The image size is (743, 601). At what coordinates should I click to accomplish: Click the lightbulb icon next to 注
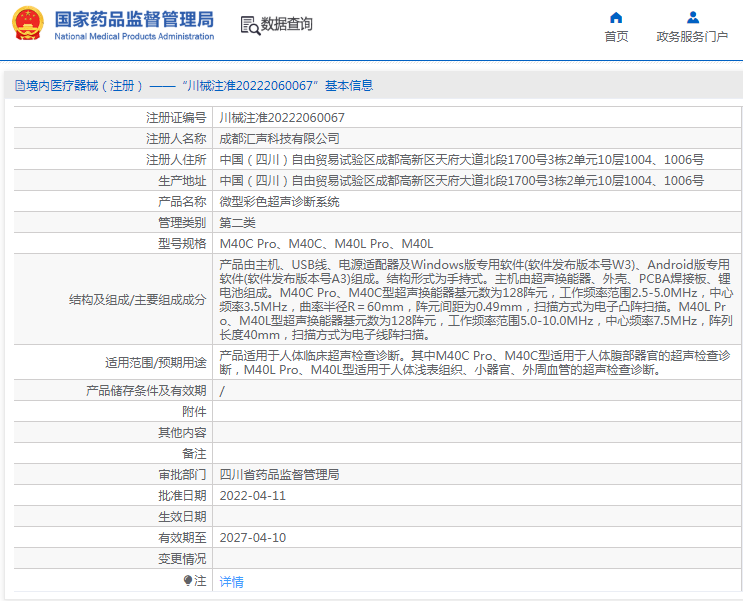coord(188,581)
